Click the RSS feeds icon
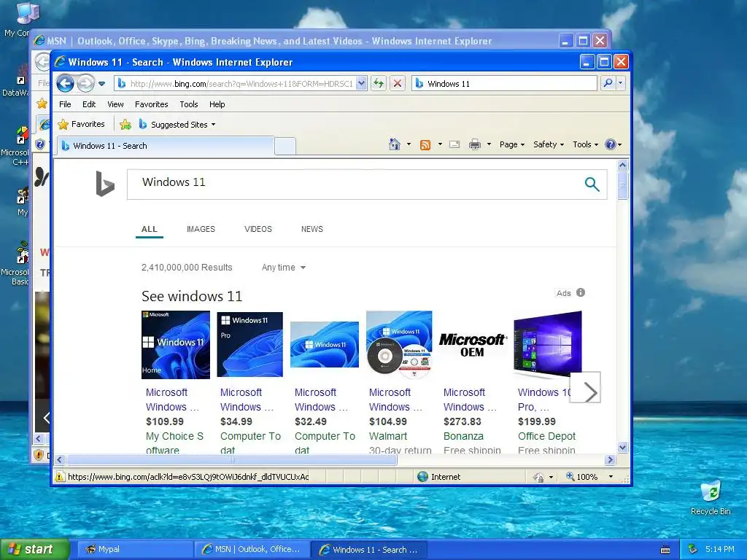Screen dimensions: 747x560 click(425, 145)
